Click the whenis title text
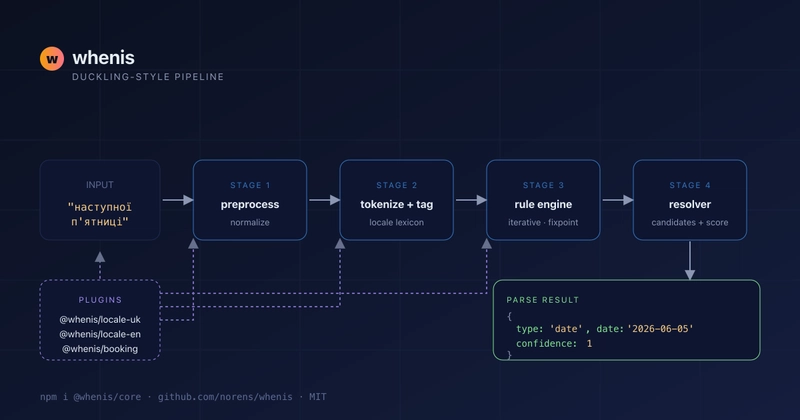The image size is (800, 420). [x=104, y=58]
